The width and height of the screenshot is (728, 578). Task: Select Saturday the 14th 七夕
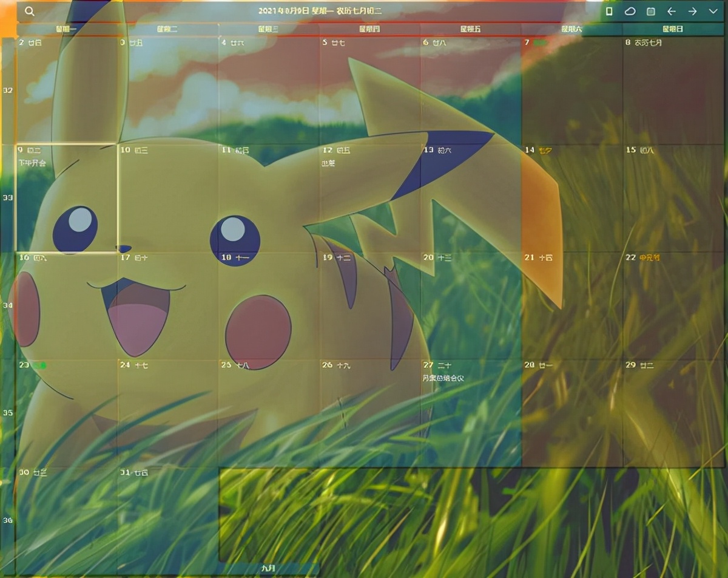click(x=572, y=198)
